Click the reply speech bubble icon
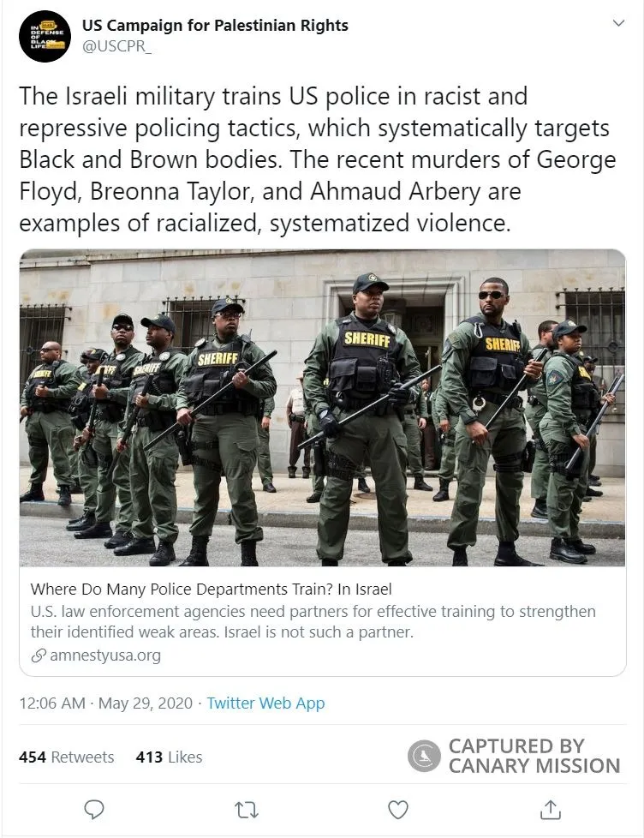 tap(94, 808)
